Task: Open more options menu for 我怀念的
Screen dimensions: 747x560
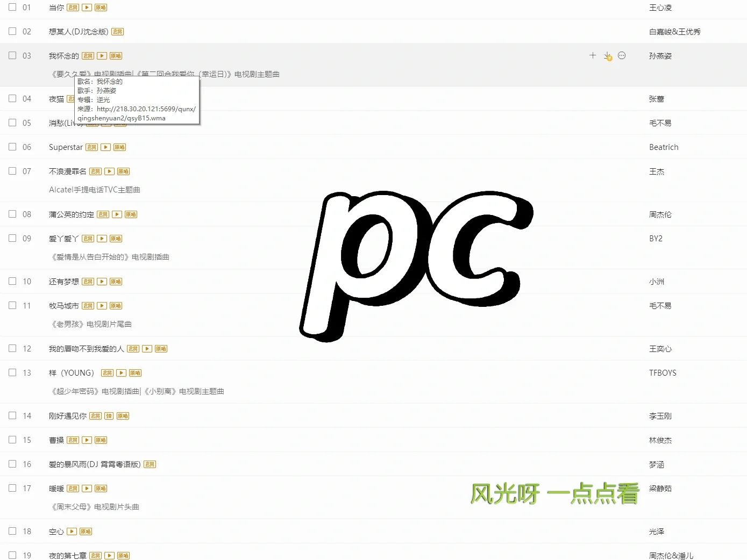Action: pos(622,55)
